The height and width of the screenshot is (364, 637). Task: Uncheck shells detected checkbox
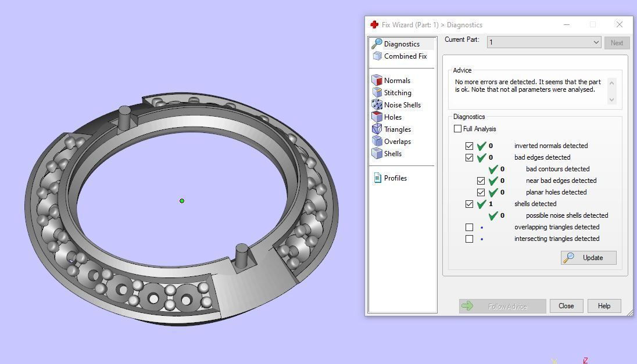pos(469,204)
